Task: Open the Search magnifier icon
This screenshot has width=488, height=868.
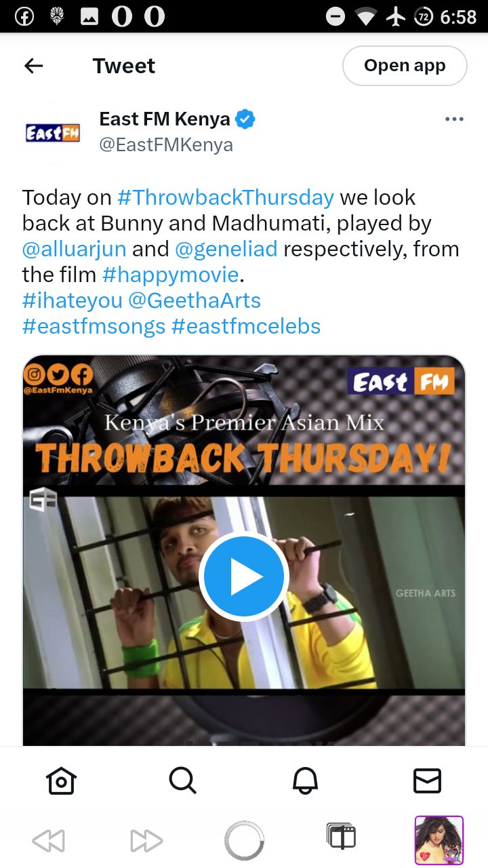Action: tap(182, 781)
